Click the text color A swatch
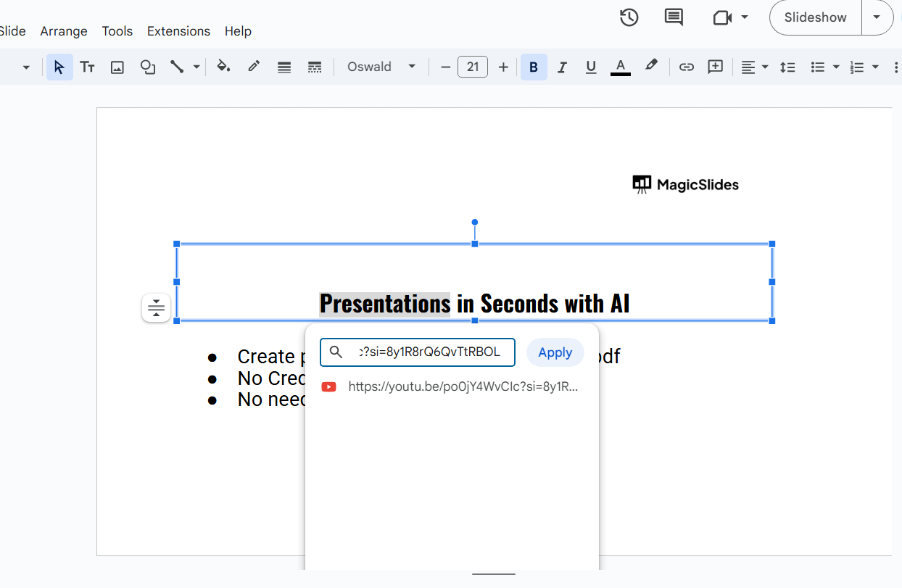This screenshot has height=588, width=902. point(620,67)
